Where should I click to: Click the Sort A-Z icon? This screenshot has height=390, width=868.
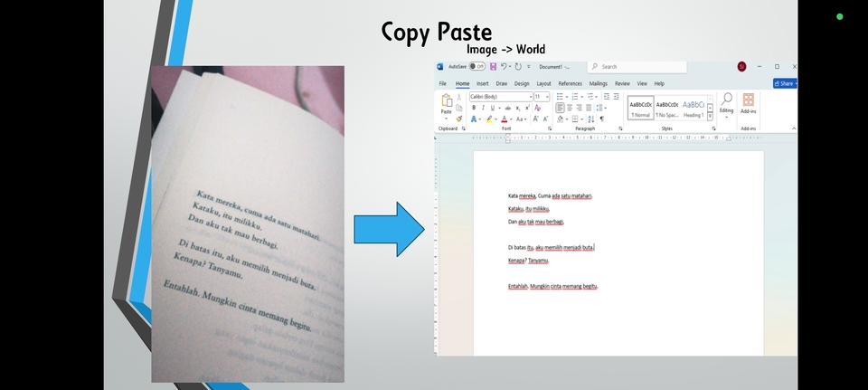591,119
